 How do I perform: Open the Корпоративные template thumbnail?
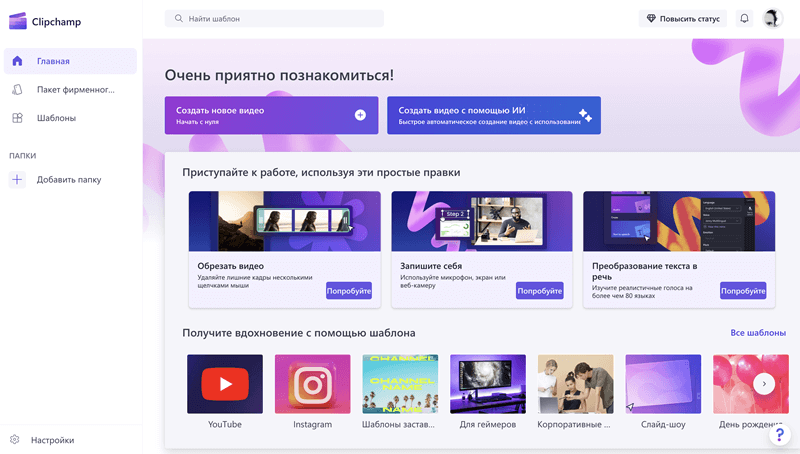(576, 384)
